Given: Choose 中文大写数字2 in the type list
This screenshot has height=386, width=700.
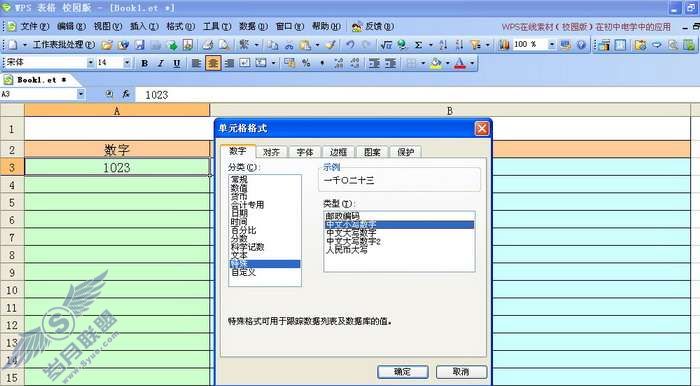Looking at the screenshot, I should [x=353, y=241].
